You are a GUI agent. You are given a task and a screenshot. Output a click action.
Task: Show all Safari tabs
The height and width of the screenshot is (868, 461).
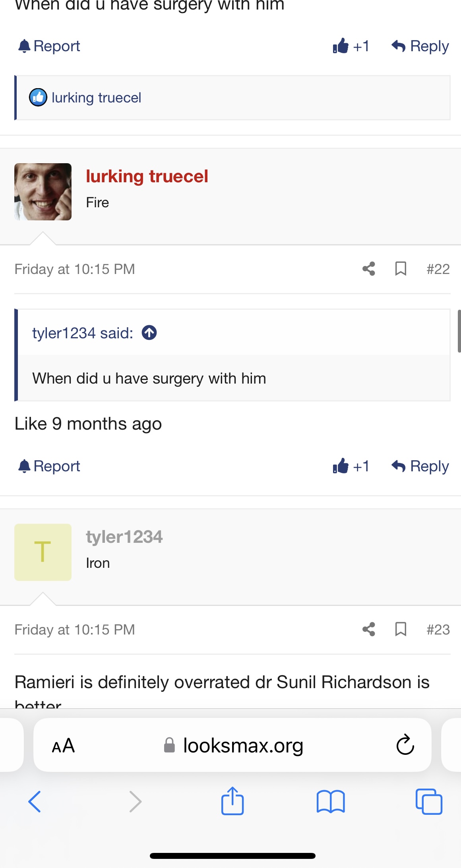pos(429,801)
